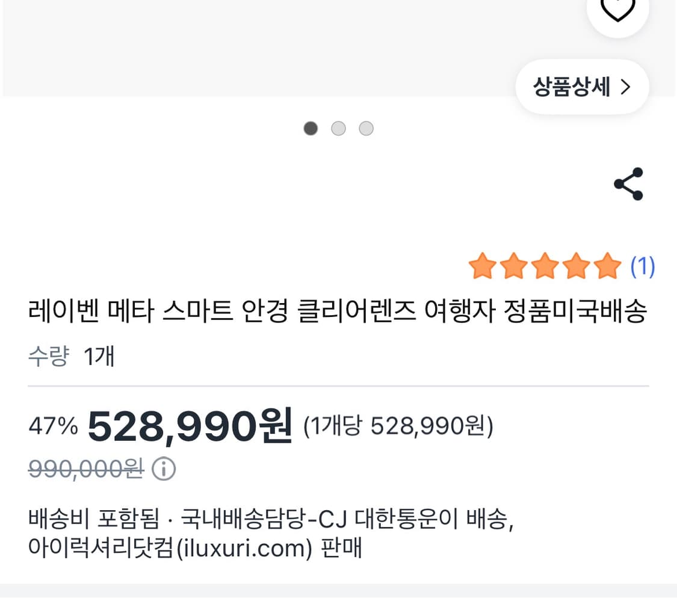The width and height of the screenshot is (677, 616).
Task: Open the (1) review link
Action: (x=641, y=265)
